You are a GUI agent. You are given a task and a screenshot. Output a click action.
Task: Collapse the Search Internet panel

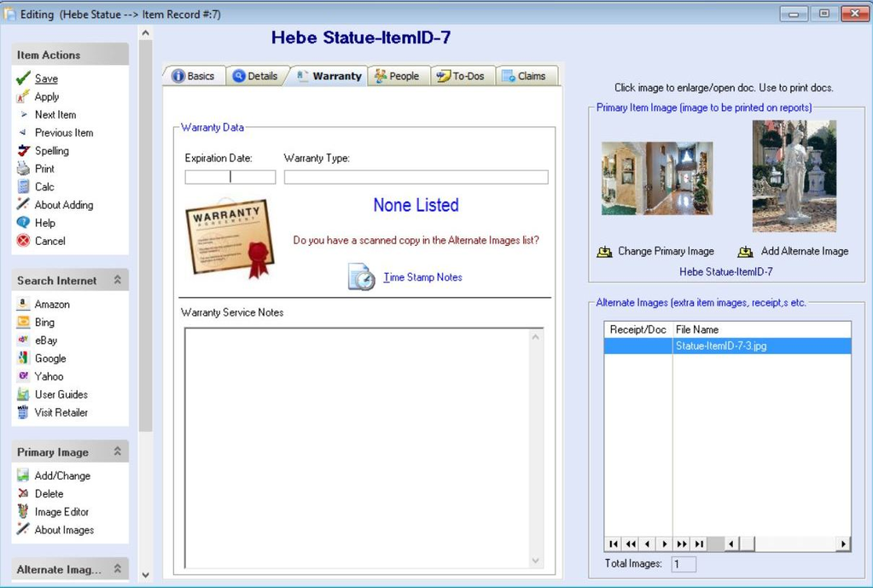click(x=118, y=280)
